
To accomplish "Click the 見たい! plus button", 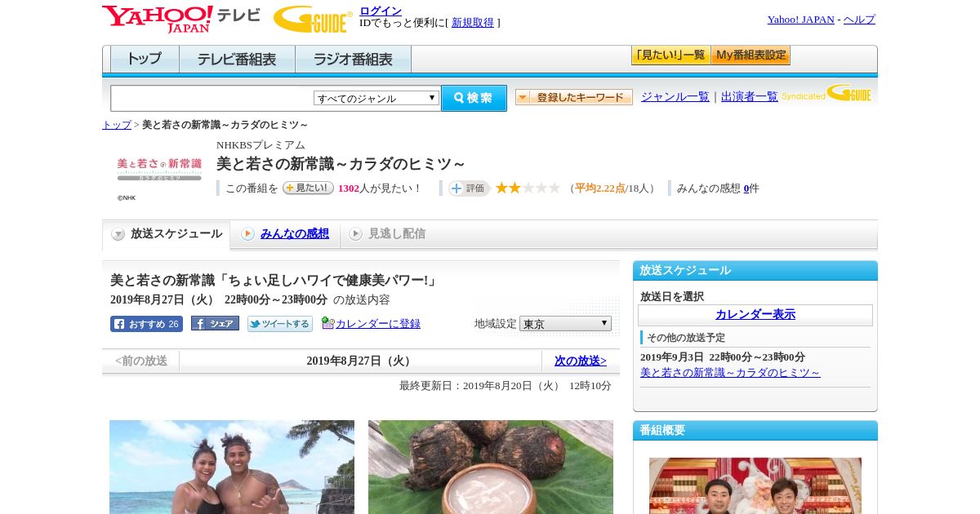I will [308, 188].
